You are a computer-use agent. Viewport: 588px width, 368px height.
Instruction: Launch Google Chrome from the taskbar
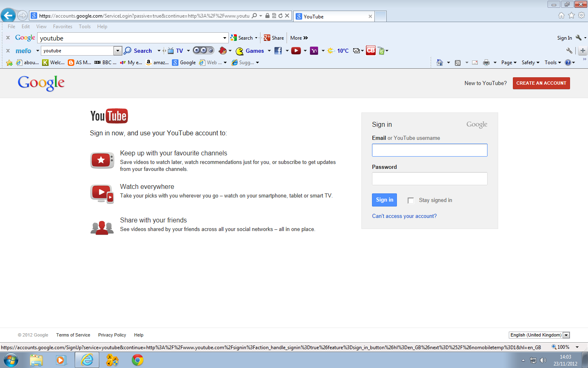click(x=138, y=360)
